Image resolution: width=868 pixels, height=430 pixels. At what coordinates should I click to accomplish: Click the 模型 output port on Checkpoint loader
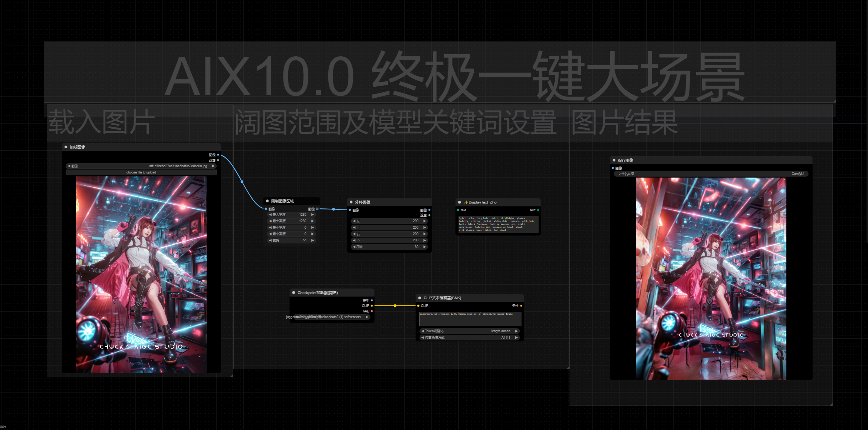click(x=372, y=301)
